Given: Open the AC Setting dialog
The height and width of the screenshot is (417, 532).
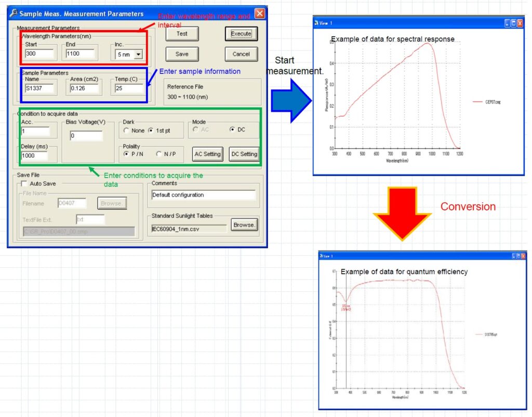Looking at the screenshot, I should tap(208, 154).
